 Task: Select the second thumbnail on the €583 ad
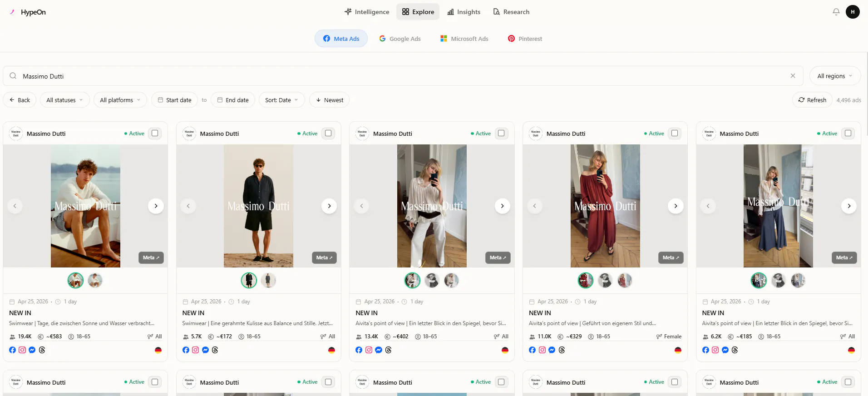[95, 281]
